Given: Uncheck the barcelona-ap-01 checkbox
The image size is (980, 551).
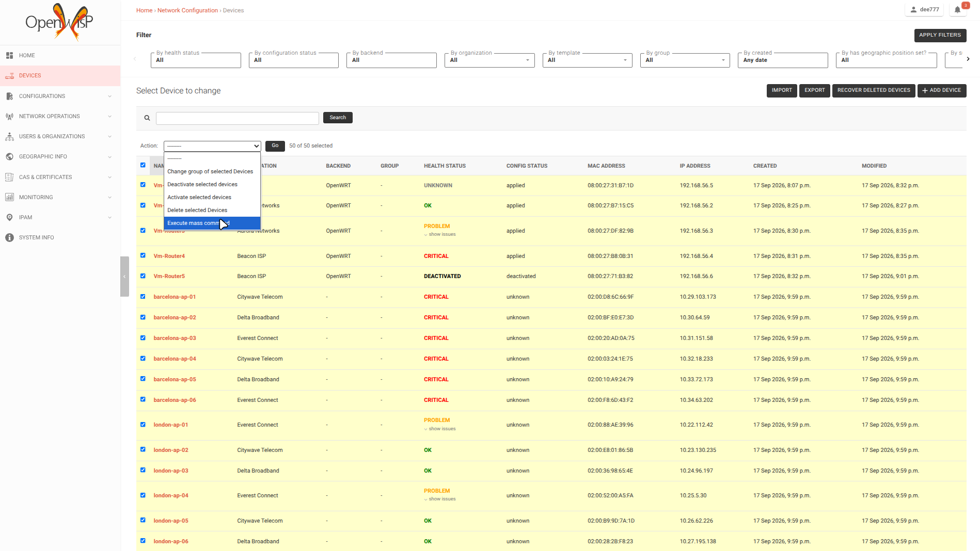Looking at the screenshot, I should coord(143,297).
